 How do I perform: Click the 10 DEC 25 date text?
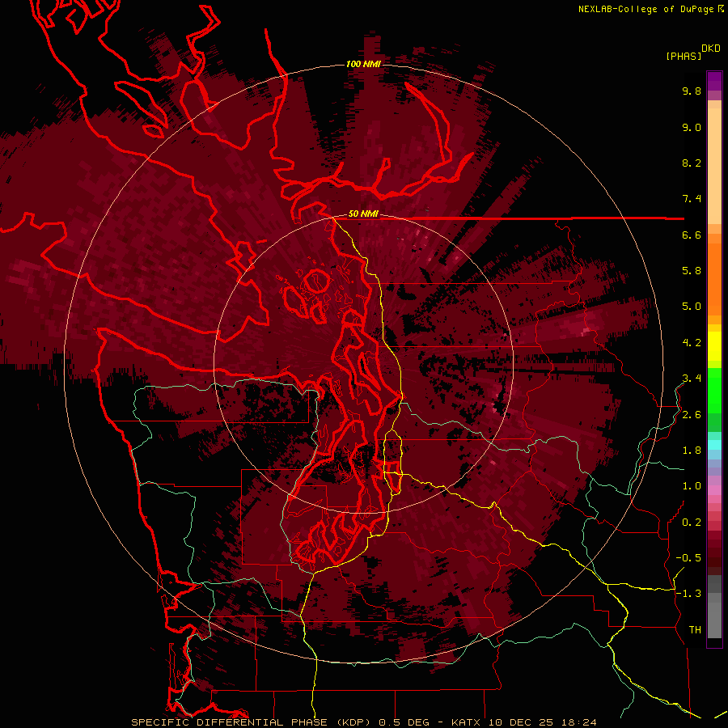coord(520,722)
